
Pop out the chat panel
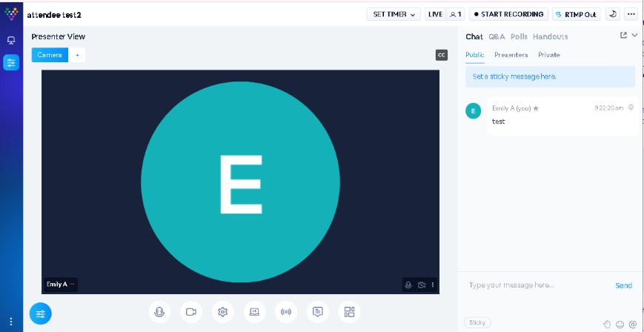tap(623, 36)
